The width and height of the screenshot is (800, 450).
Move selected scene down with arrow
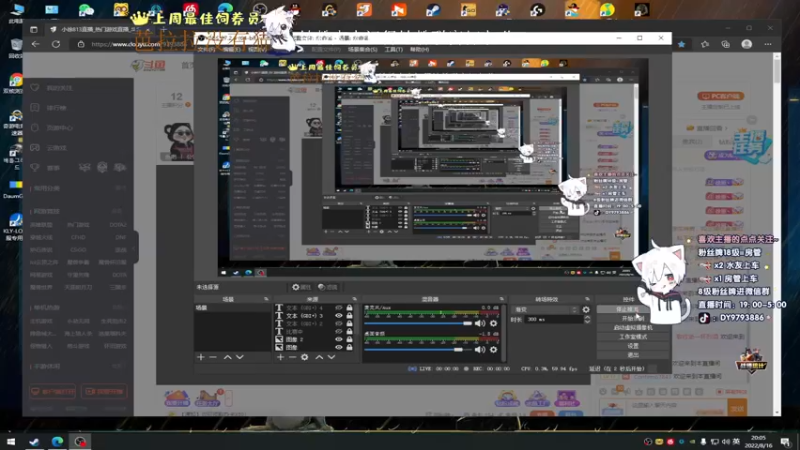click(x=240, y=357)
